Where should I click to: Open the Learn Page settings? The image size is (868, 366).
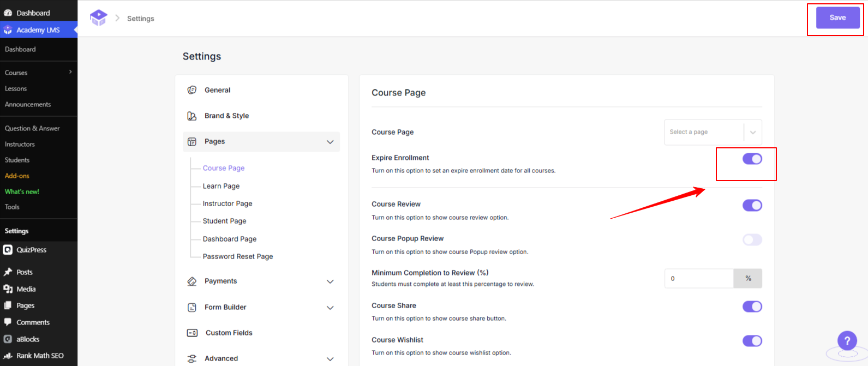221,186
